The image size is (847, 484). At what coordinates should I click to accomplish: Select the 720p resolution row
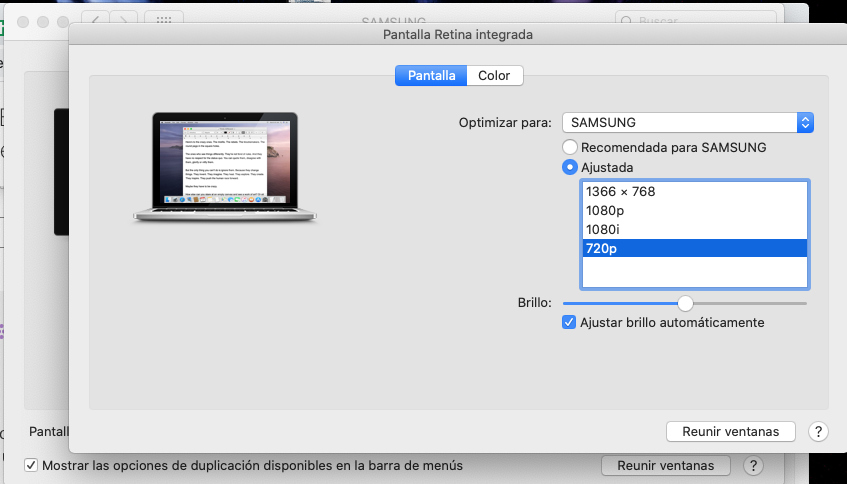coord(695,248)
